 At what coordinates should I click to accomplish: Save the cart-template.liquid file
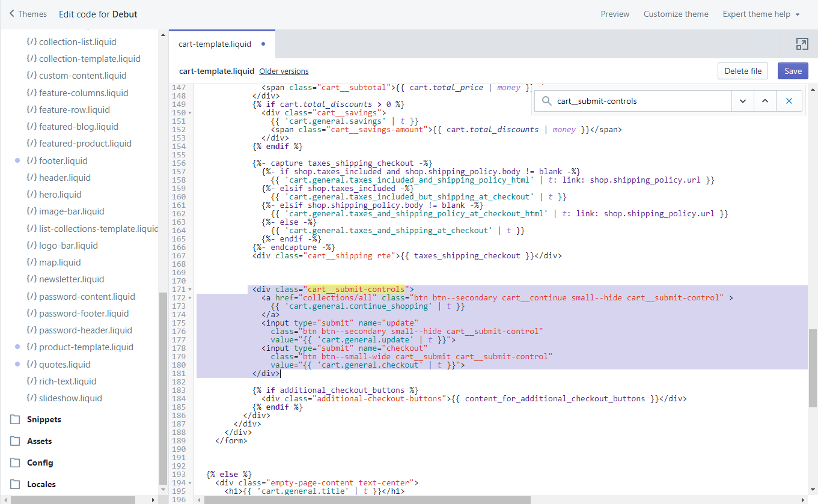click(793, 71)
